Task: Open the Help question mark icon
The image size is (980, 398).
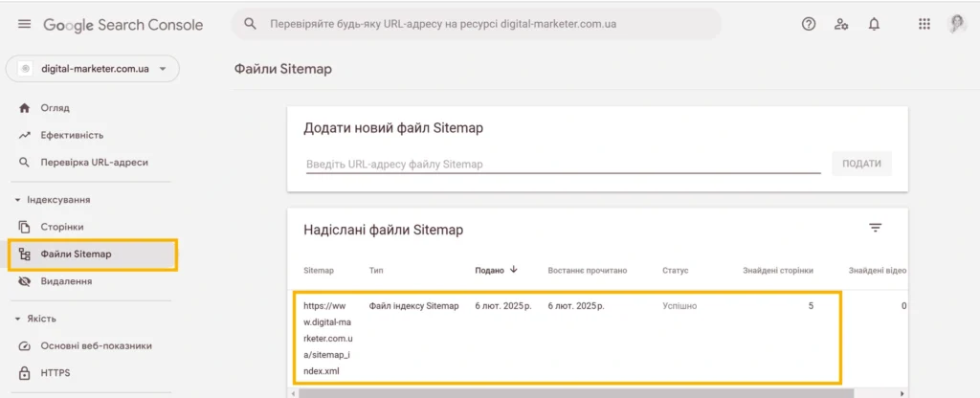Action: pos(809,24)
